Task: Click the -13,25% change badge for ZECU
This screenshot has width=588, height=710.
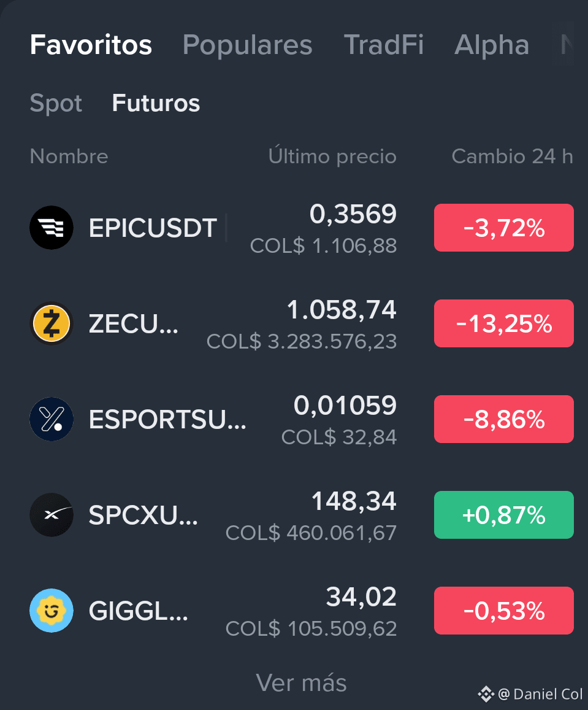Action: (504, 323)
